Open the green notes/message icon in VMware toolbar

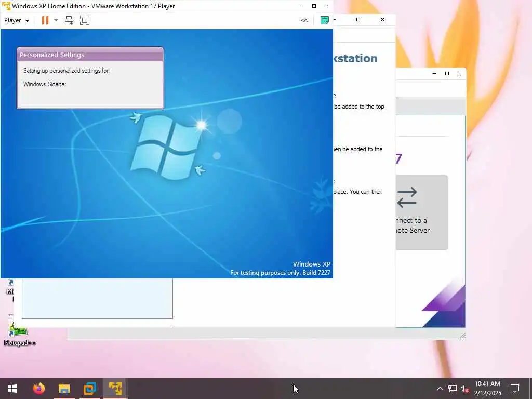[x=324, y=20]
